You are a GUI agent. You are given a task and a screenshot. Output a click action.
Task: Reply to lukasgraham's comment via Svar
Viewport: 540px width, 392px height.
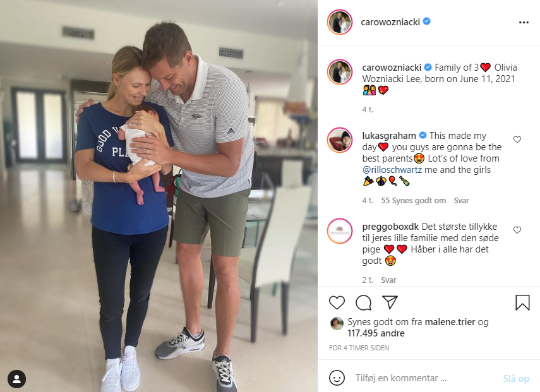461,201
